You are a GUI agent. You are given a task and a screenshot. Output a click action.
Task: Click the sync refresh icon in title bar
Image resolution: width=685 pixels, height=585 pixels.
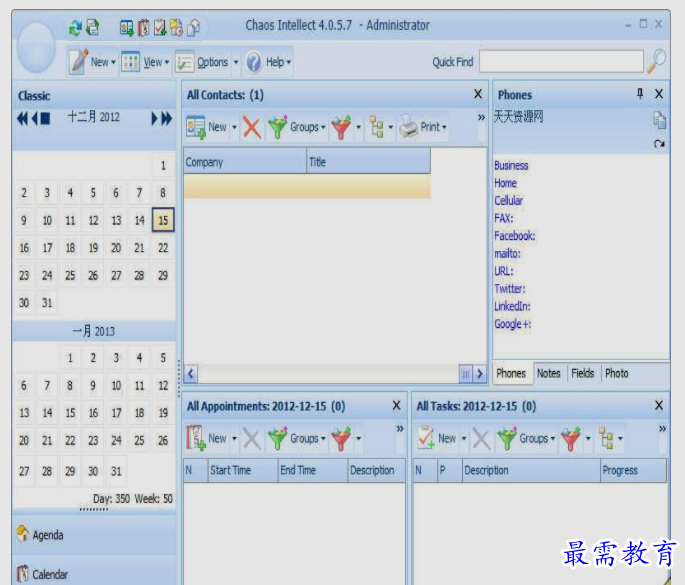tap(75, 28)
